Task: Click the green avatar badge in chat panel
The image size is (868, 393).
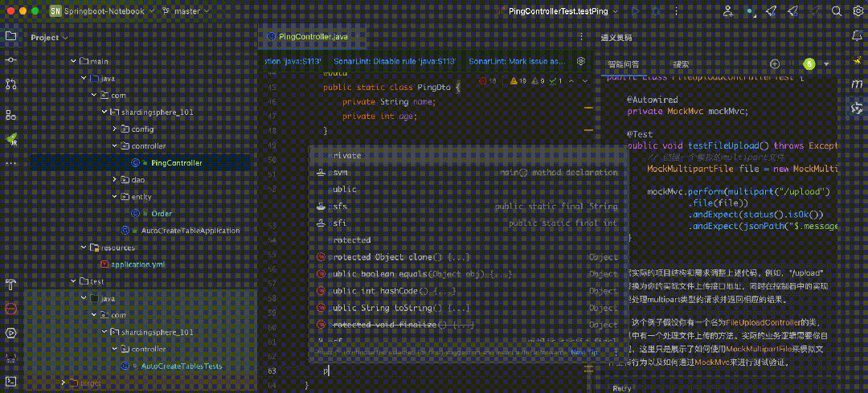Action: point(809,64)
